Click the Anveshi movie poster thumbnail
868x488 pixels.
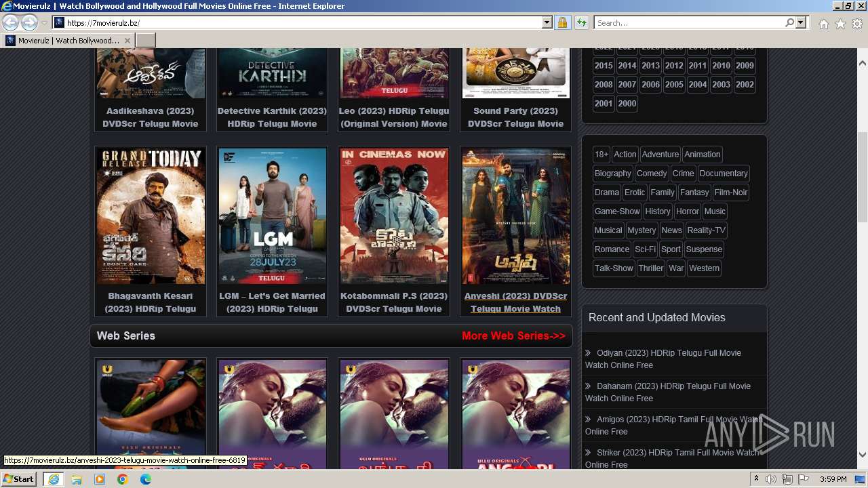[515, 216]
